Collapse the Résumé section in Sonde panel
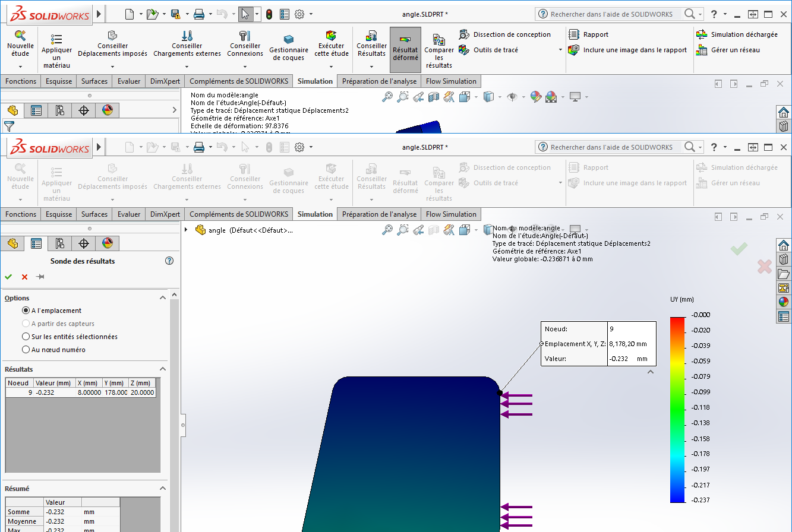792x532 pixels. (x=162, y=489)
